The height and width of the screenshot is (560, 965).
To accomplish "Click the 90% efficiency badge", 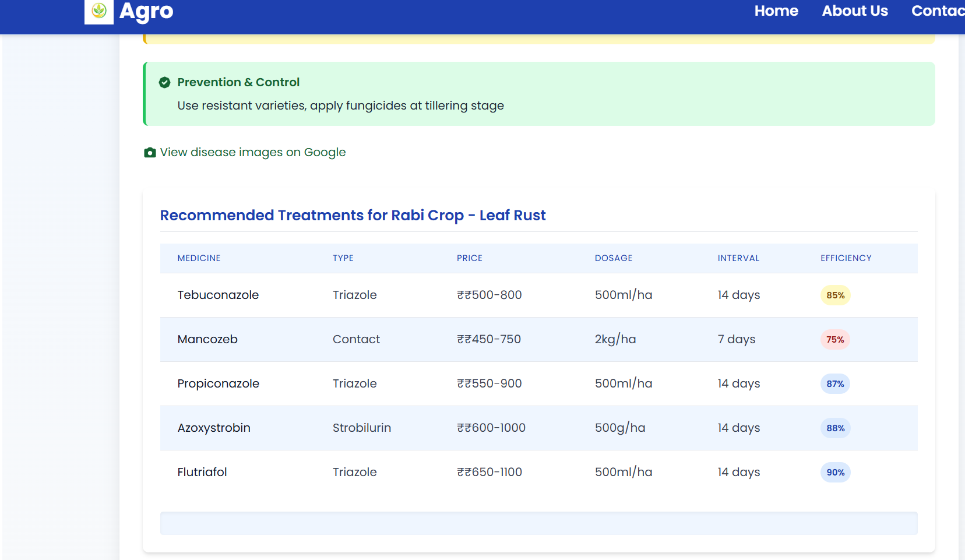I will coord(836,473).
